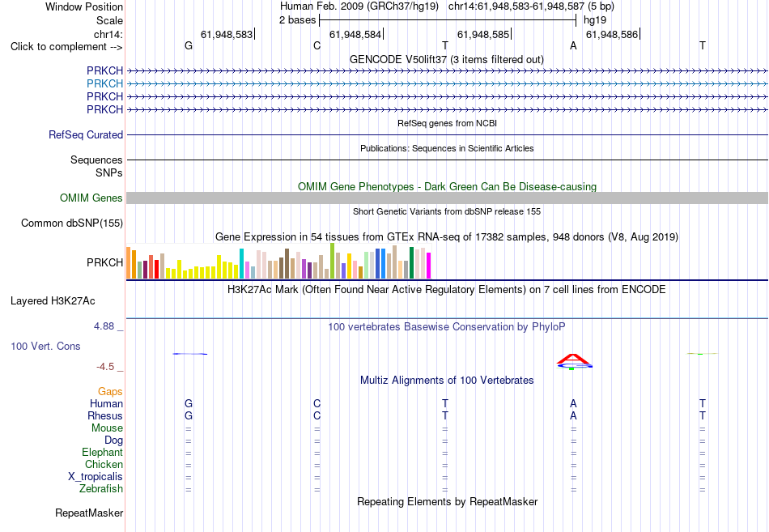Viewport: 769px width, 532px height.
Task: Click the position label 61,948,584
Action: tap(355, 34)
